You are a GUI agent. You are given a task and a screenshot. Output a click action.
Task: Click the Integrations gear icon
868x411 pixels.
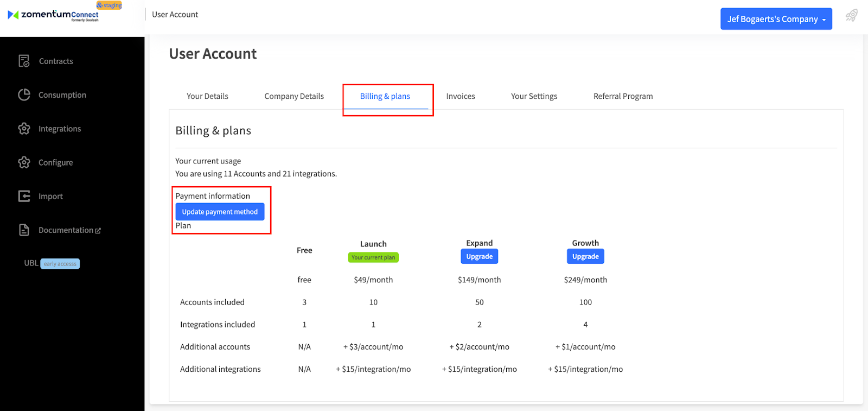coord(24,129)
